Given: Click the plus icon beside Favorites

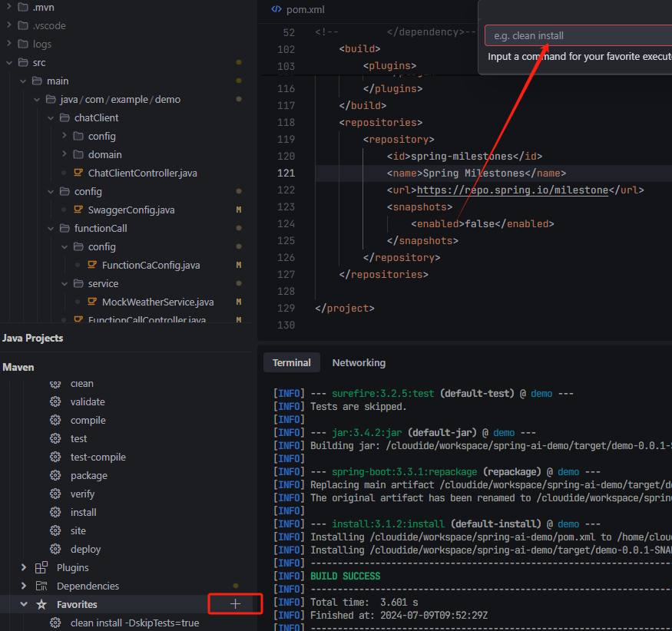Looking at the screenshot, I should [236, 604].
